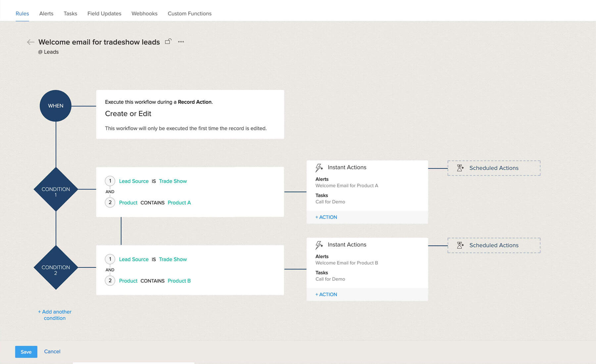Screen dimensions: 596x364
Task: Click the top Scheduled Actions hourglass icon
Action: (x=460, y=168)
